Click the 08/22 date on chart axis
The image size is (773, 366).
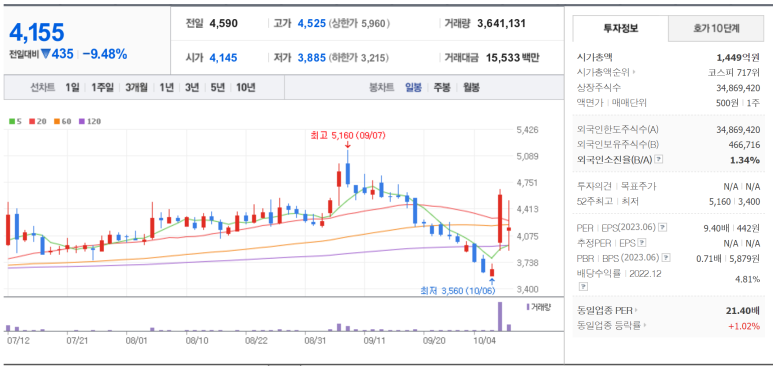[x=256, y=340]
